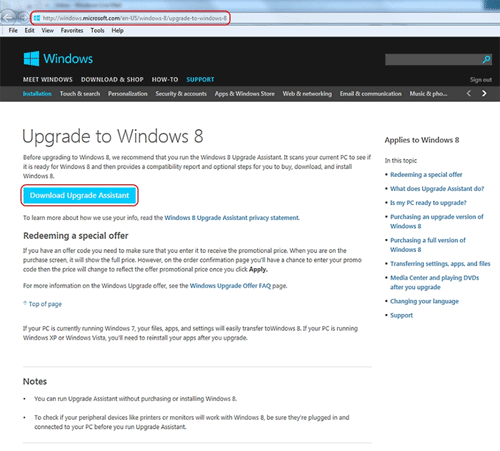Click the site favicon in address bar
This screenshot has width=500, height=451.
click(x=37, y=18)
